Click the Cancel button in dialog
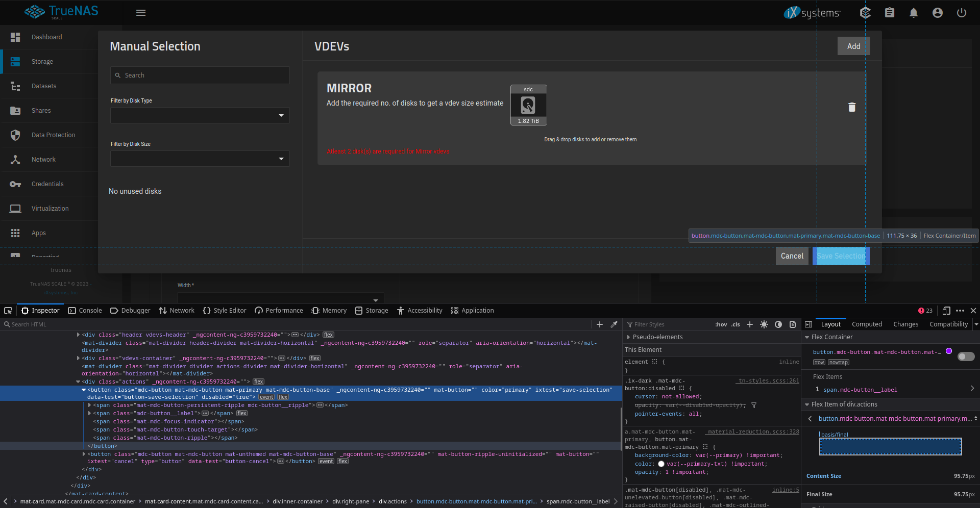 792,256
